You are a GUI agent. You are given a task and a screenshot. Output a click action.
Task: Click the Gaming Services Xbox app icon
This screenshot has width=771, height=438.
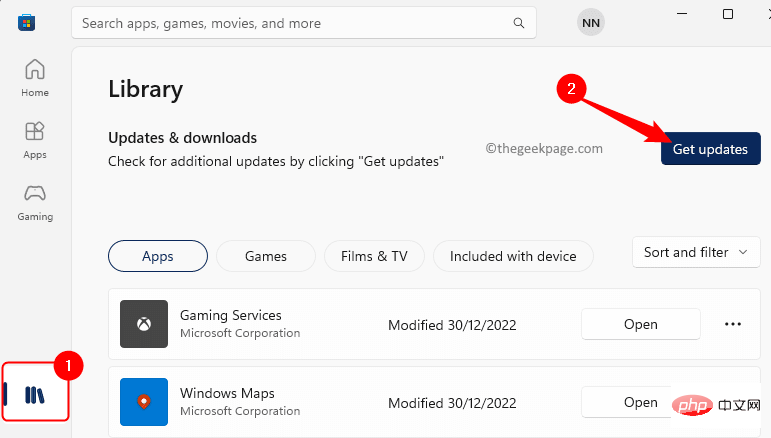[x=144, y=324]
